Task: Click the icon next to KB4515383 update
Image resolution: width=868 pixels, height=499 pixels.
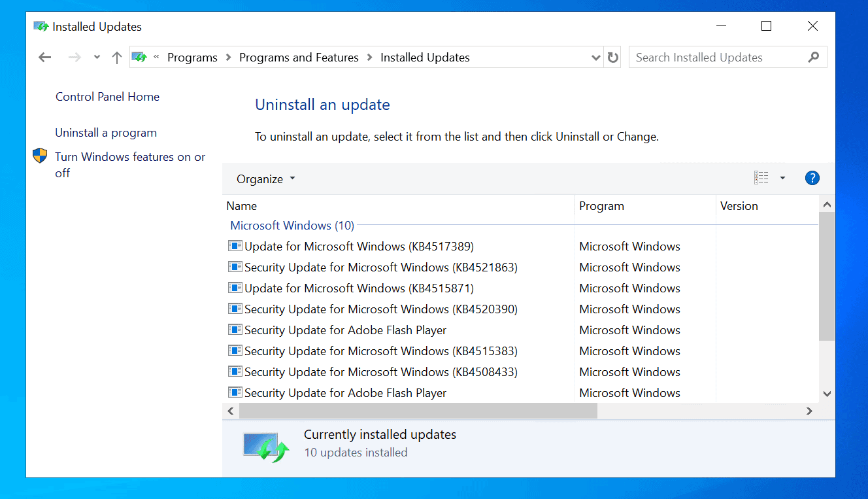Action: click(x=235, y=351)
